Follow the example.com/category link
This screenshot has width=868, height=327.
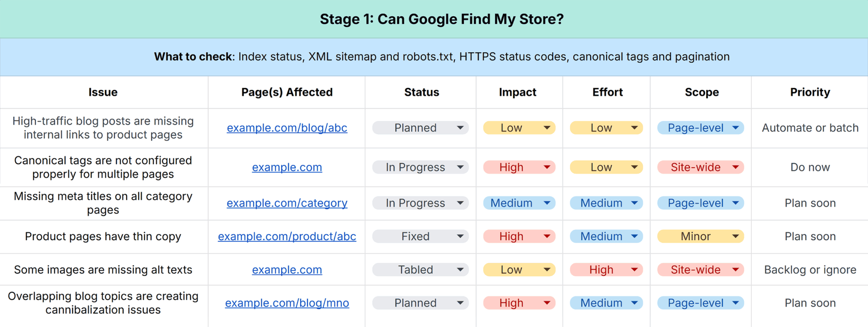(287, 203)
